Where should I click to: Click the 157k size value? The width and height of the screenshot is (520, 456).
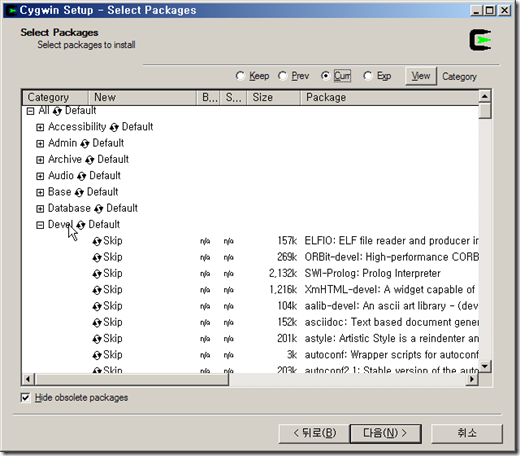click(287, 241)
